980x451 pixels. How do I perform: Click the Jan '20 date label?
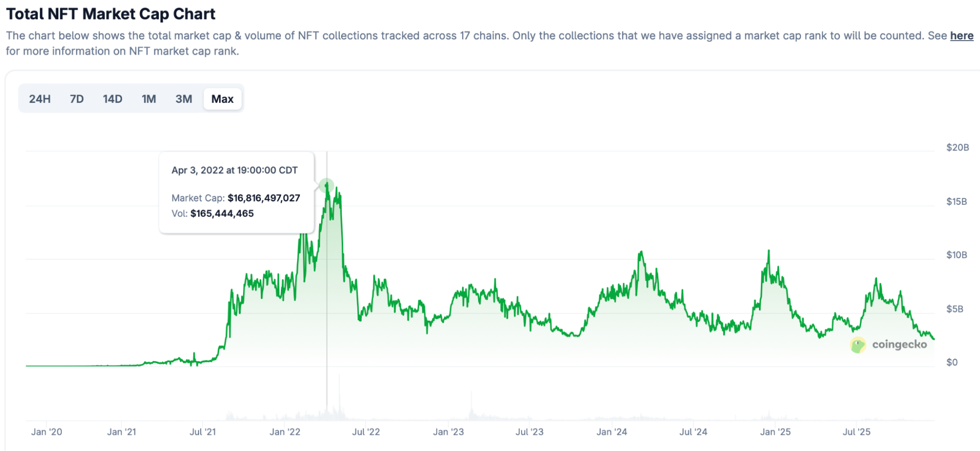47,432
